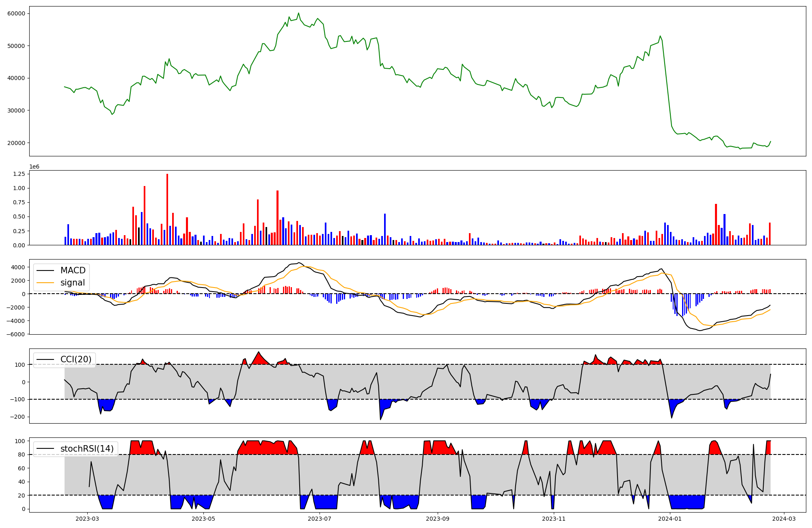Click the MACD legend label
Screen dimensions: 812x528
point(73,270)
